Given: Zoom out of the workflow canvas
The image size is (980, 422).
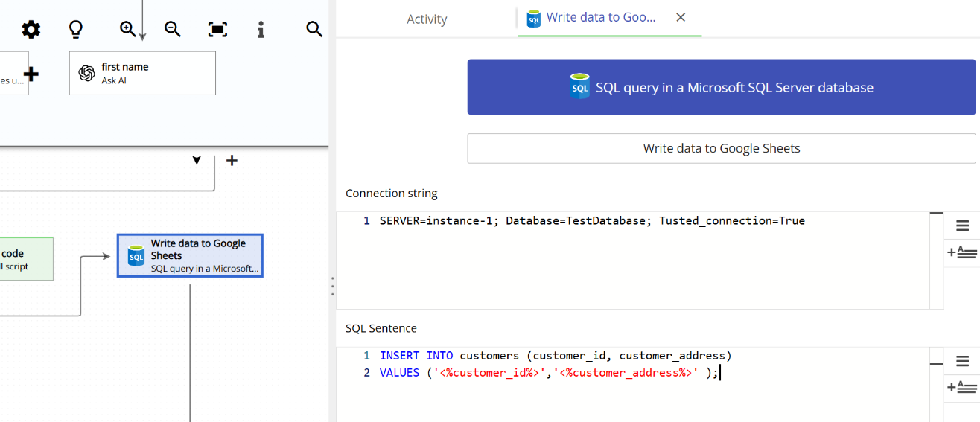Looking at the screenshot, I should (173, 29).
